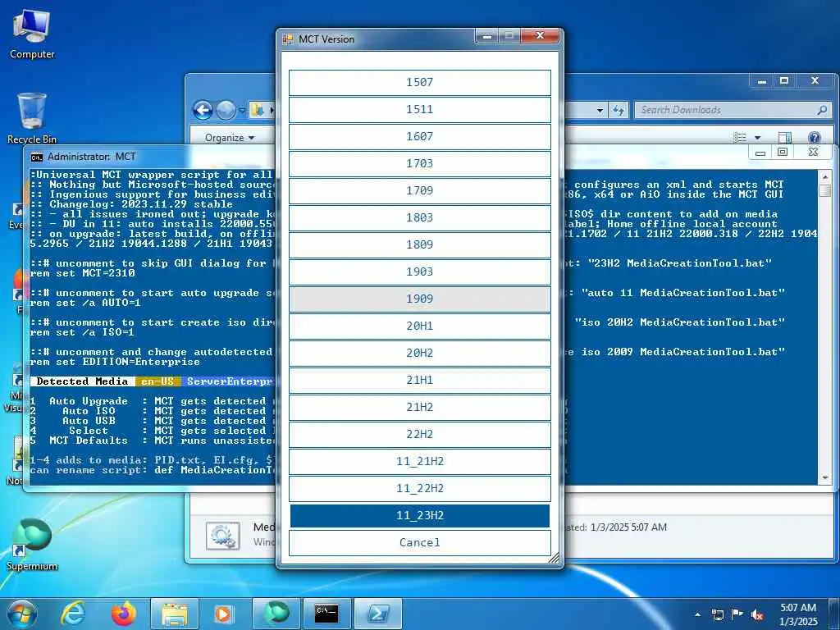The height and width of the screenshot is (630, 840).
Task: Refresh the Downloads folder view
Action: (x=619, y=111)
